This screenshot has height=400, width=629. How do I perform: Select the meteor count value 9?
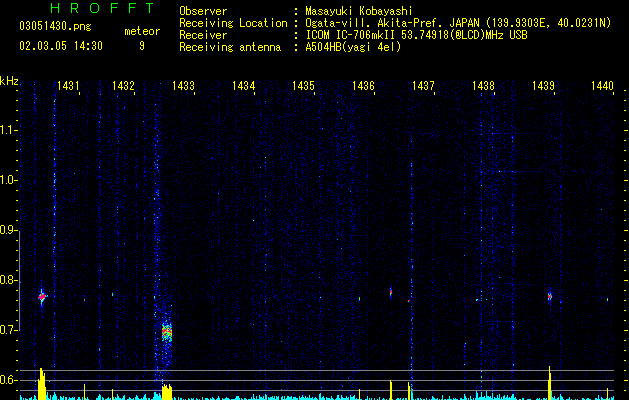tap(142, 46)
